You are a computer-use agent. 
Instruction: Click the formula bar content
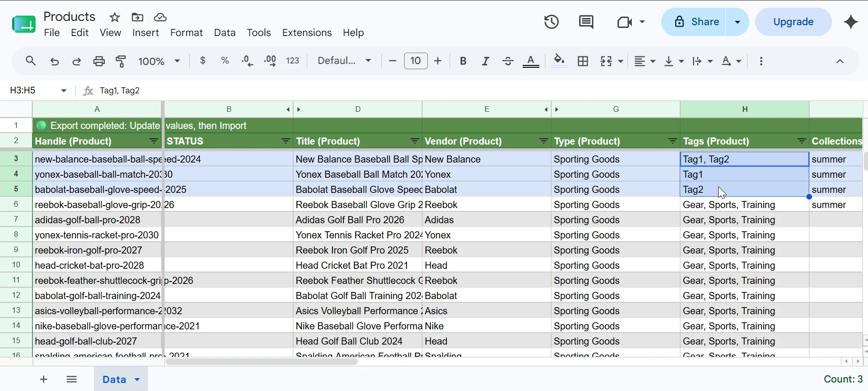[120, 91]
